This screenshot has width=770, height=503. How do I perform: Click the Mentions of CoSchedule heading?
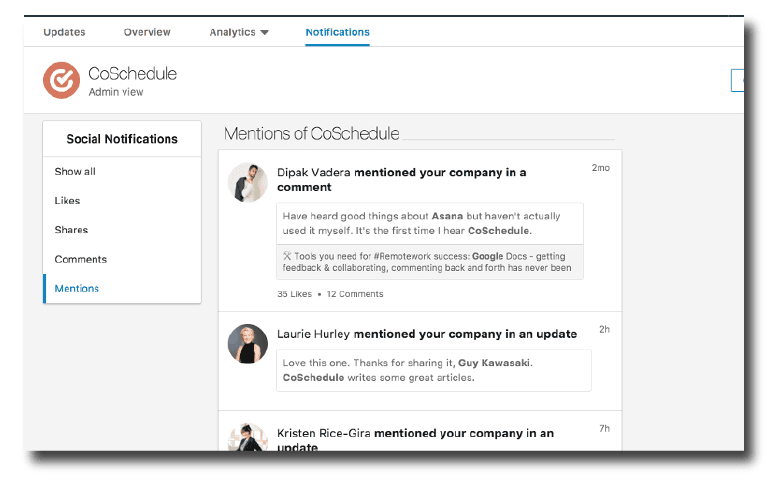click(311, 134)
